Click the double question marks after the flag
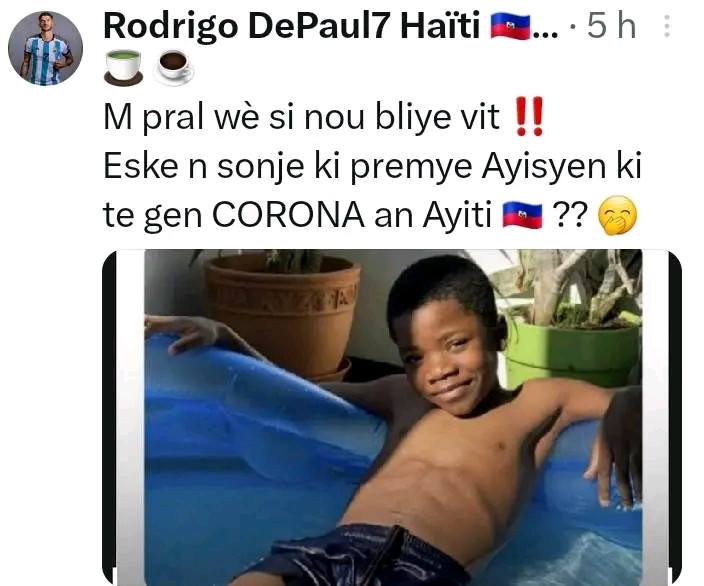The width and height of the screenshot is (704, 586). pos(569,215)
